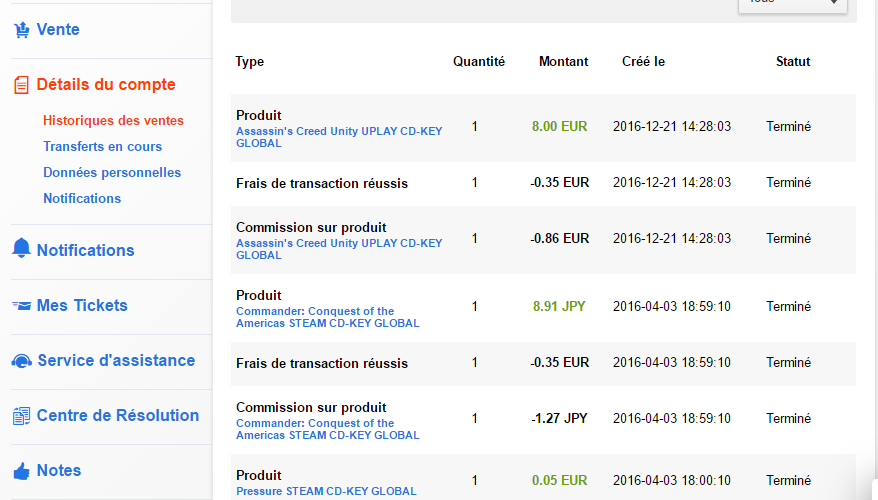
Task: Open Commander link under Commission sur produit
Action: coord(328,429)
